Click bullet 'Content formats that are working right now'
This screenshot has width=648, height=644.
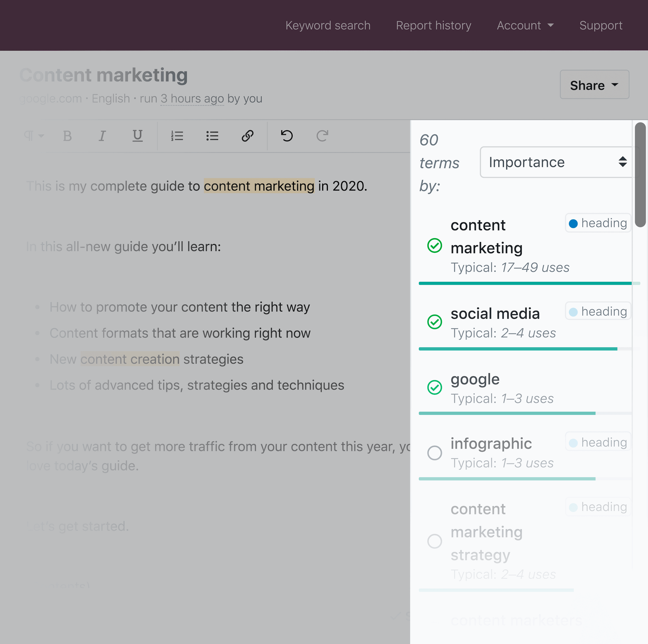(x=180, y=333)
